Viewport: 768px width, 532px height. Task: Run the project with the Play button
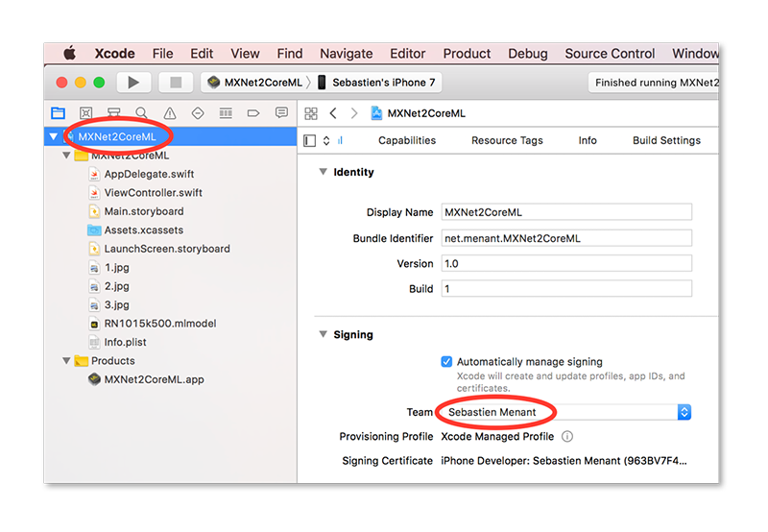coord(132,83)
